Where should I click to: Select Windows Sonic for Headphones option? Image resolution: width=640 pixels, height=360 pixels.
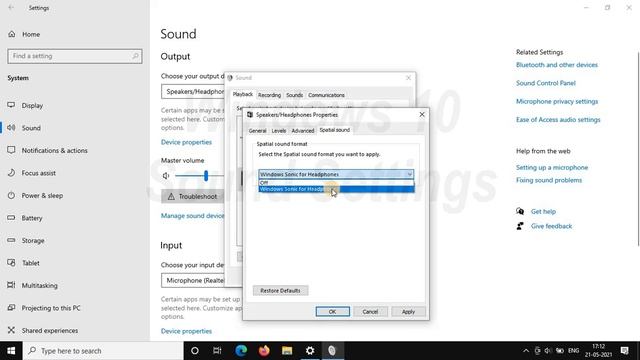(x=336, y=189)
